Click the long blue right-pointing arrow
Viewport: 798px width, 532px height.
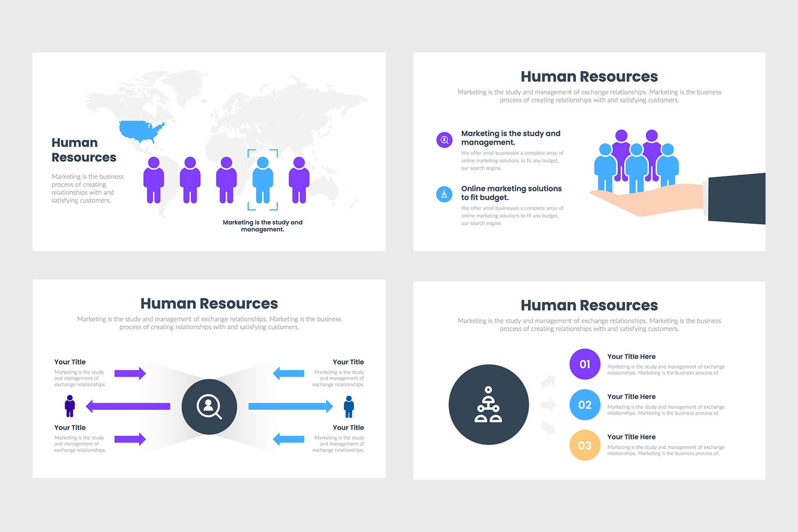point(290,406)
